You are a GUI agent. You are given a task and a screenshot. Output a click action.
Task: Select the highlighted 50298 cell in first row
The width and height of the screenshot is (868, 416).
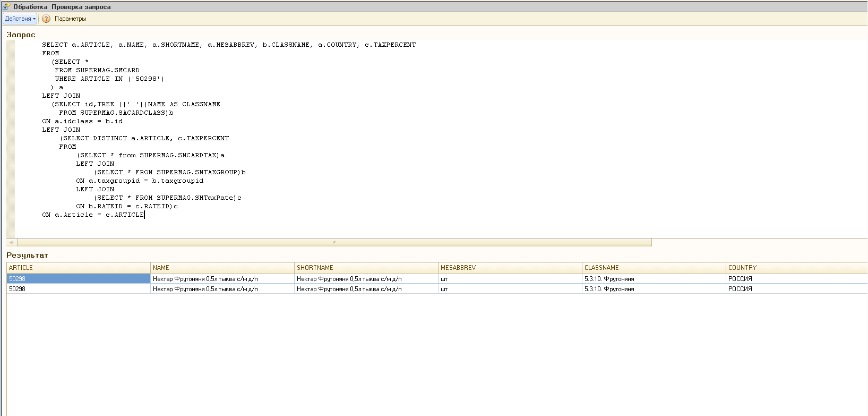79,278
